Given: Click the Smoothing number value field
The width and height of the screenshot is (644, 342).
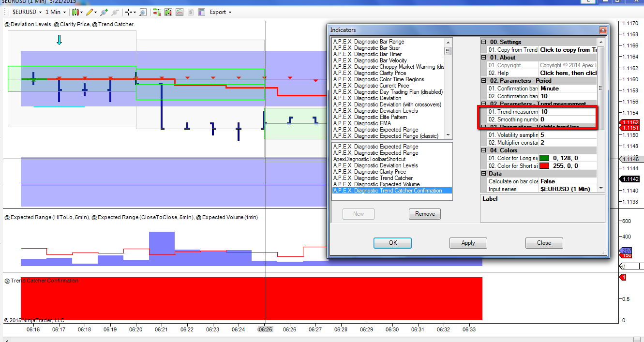Looking at the screenshot, I should click(568, 119).
